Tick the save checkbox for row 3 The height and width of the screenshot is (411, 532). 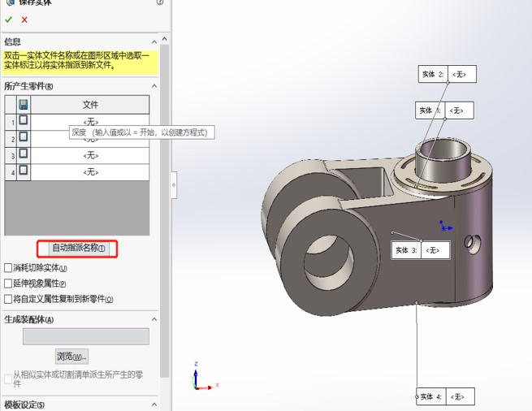24,154
